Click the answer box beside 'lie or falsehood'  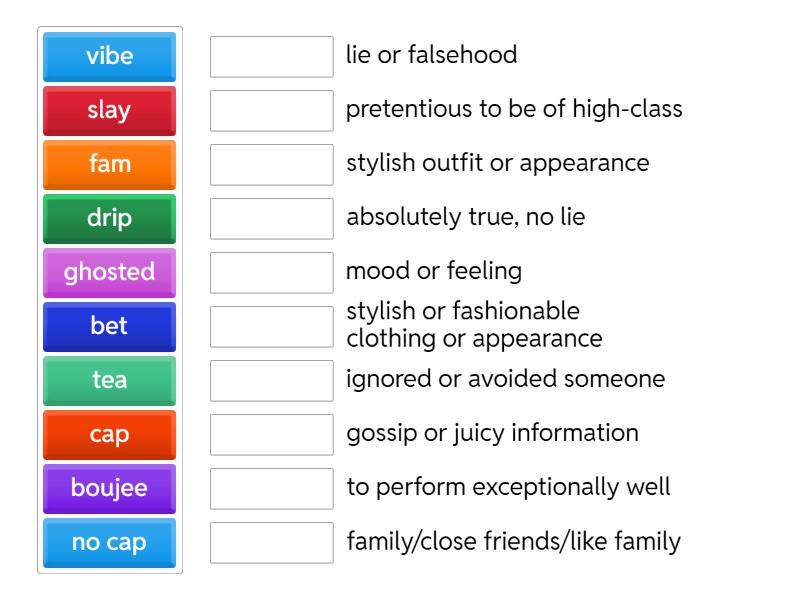pos(271,56)
